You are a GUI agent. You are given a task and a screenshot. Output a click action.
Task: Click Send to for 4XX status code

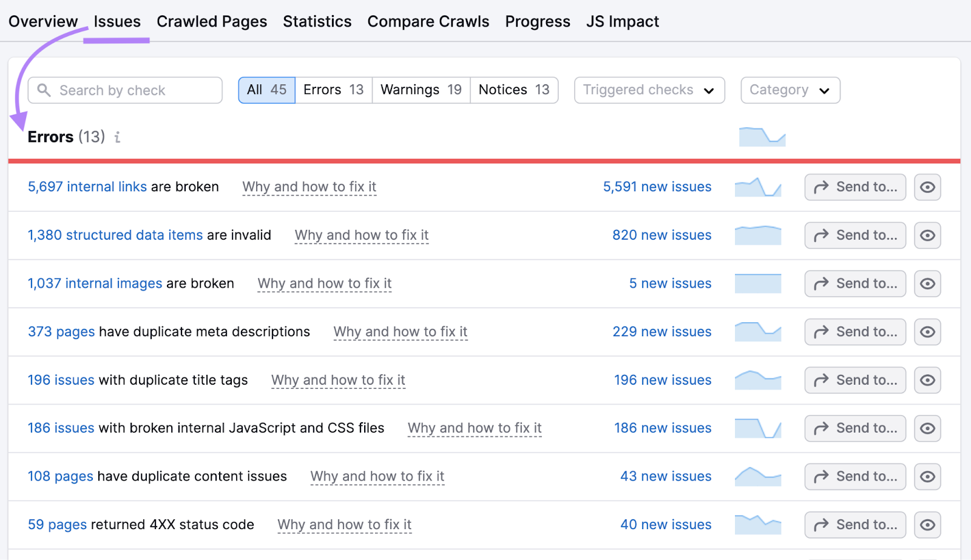tap(855, 525)
